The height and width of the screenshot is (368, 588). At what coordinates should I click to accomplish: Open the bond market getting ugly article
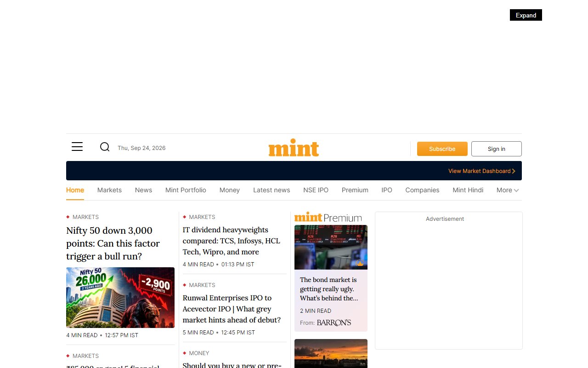[329, 289]
